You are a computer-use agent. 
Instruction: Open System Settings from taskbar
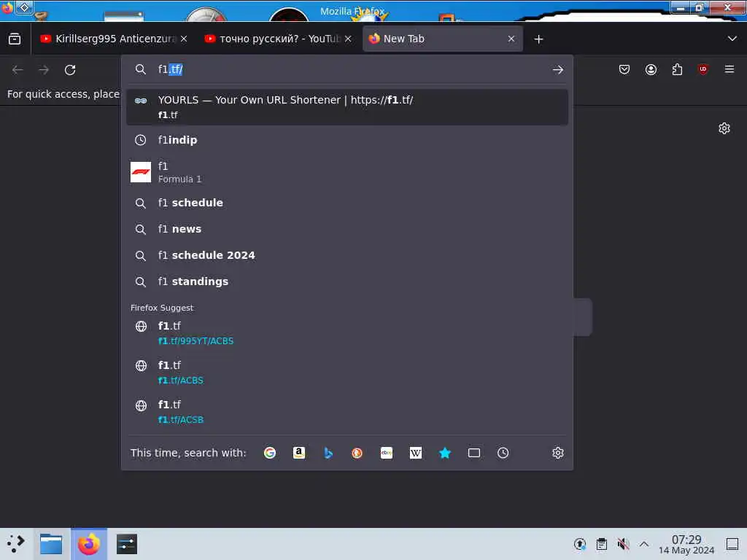(127, 544)
